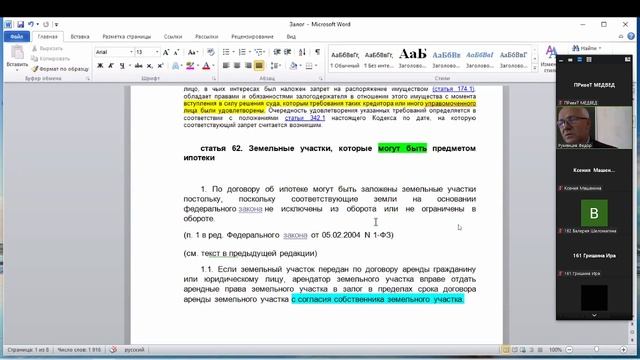
Task: Activate Формат по образцу format painter
Action: click(x=60, y=69)
